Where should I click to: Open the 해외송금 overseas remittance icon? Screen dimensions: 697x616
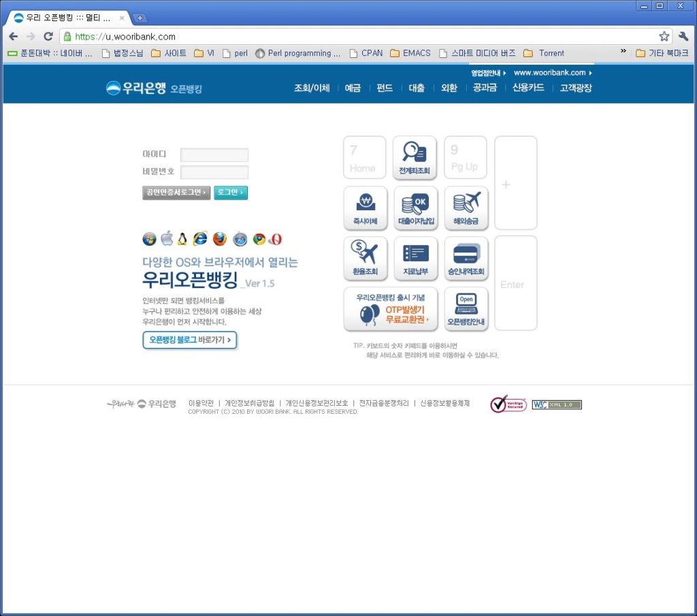coord(466,208)
